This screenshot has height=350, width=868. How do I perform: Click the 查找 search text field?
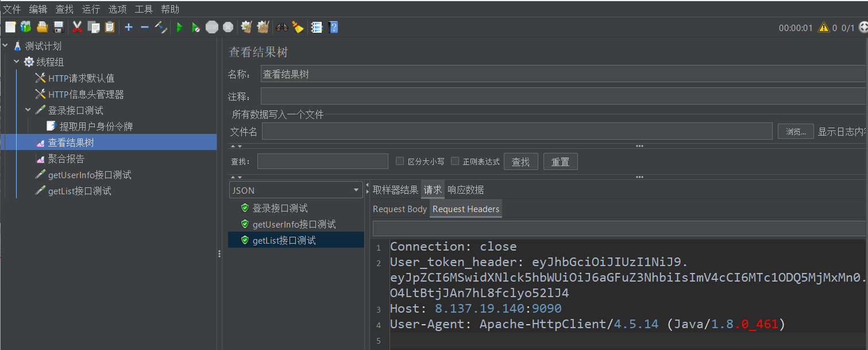coord(323,161)
